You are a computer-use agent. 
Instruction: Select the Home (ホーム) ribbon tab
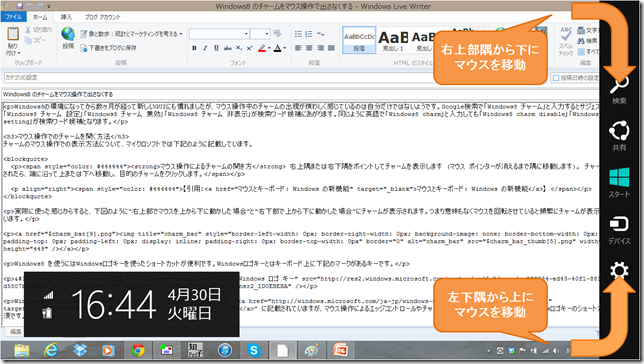pyautogui.click(x=40, y=17)
